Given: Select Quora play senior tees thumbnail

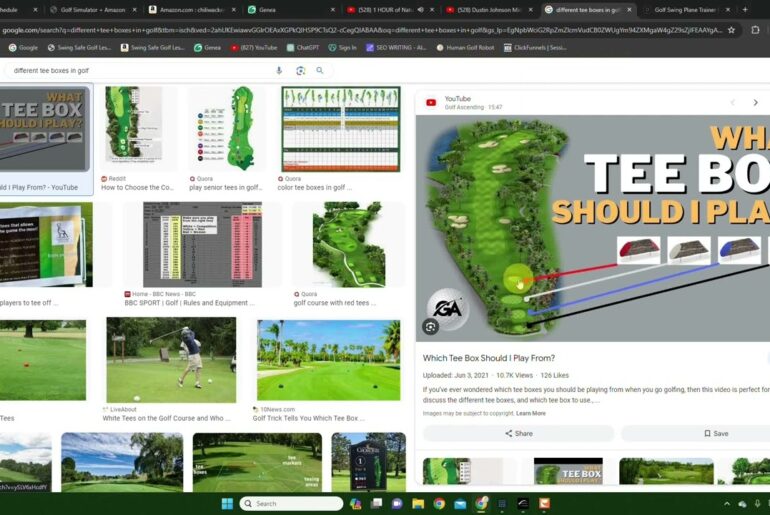Looking at the screenshot, I should [x=226, y=129].
